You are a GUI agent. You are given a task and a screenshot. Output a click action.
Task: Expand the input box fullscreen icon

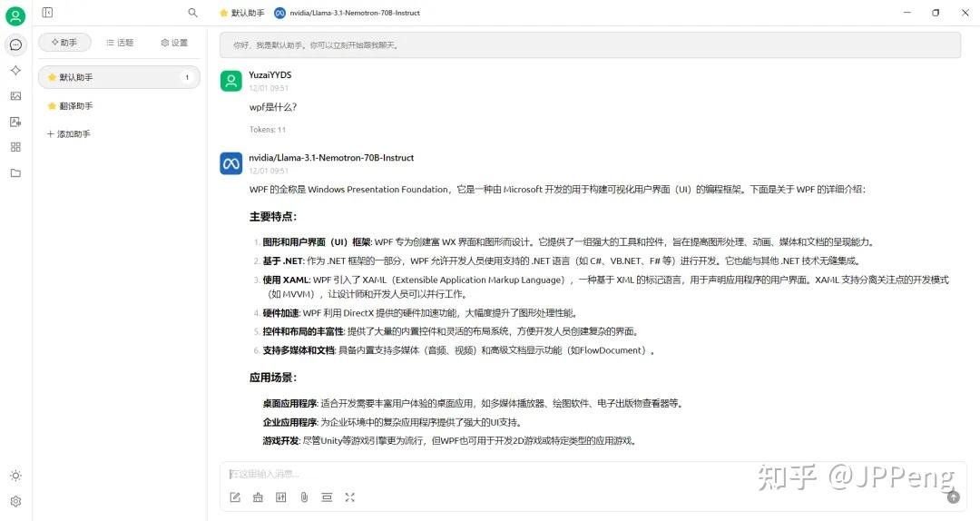[x=350, y=497]
